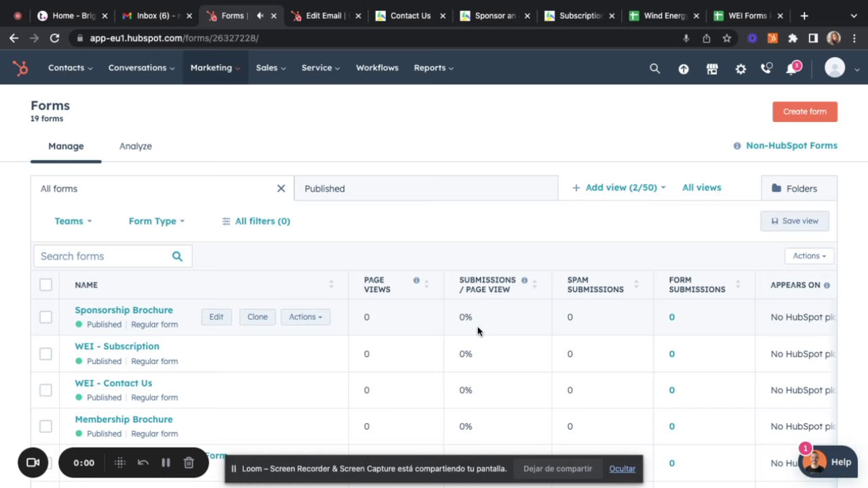
Task: Check the Sponsorship Brochure row checkbox
Action: tap(45, 317)
